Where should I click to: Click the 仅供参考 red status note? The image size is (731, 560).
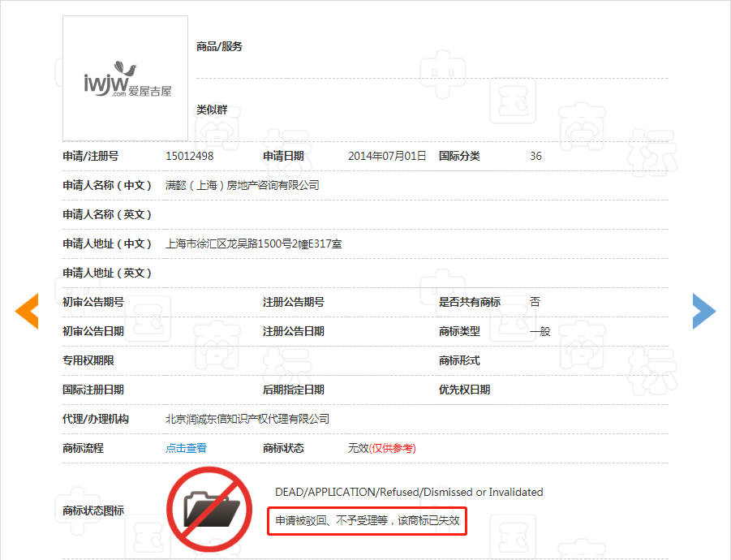393,448
